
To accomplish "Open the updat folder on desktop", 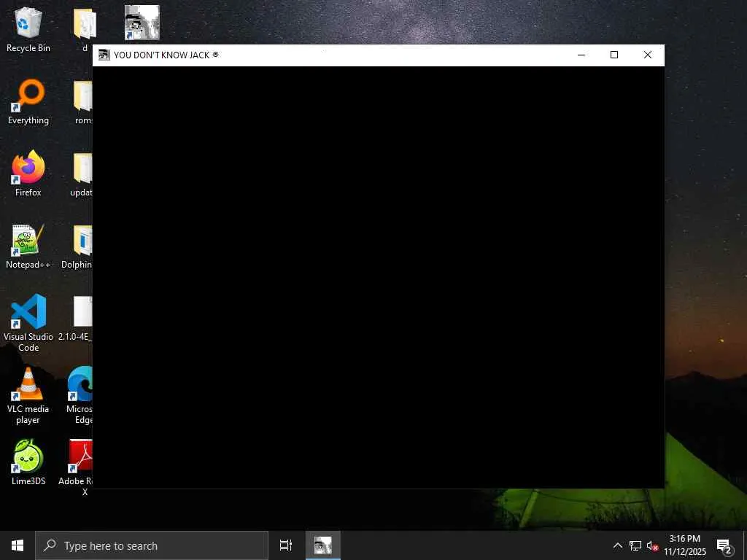I will [x=82, y=174].
